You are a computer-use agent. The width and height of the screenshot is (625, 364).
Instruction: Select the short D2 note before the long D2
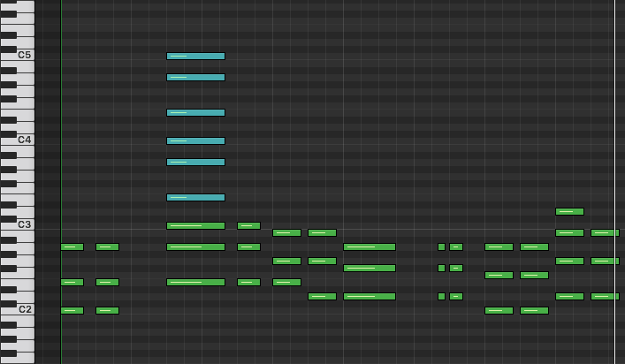[x=322, y=296]
